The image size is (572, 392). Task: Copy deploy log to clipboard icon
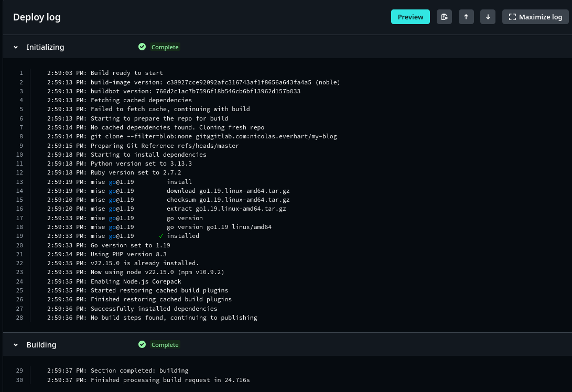444,17
